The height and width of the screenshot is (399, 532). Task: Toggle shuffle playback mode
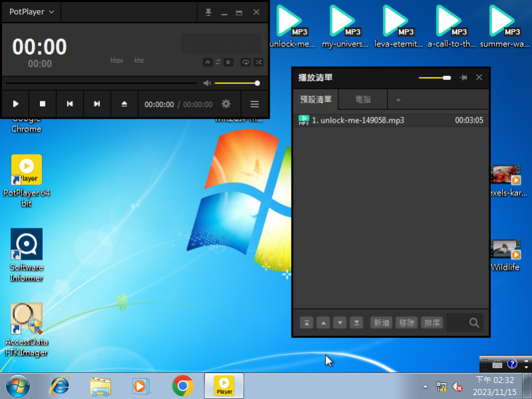pos(258,63)
